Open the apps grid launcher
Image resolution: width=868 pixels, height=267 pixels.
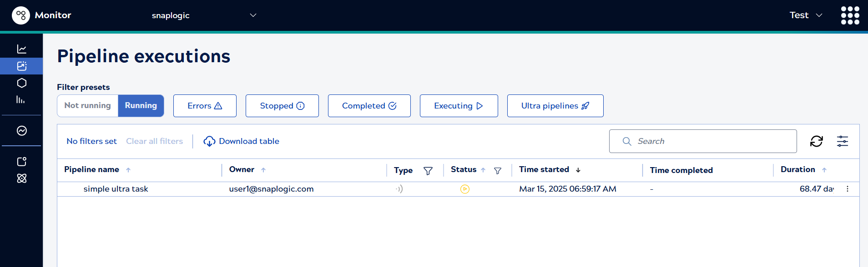pyautogui.click(x=850, y=15)
